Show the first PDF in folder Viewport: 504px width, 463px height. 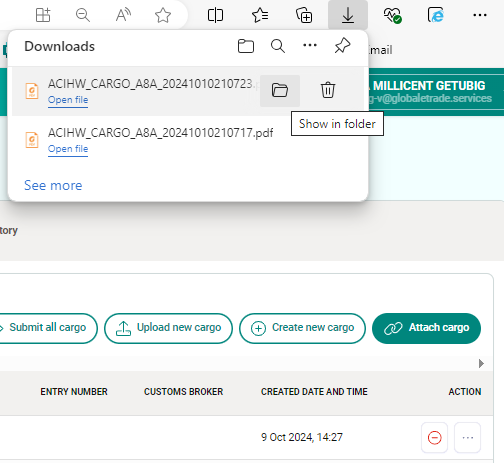[280, 91]
